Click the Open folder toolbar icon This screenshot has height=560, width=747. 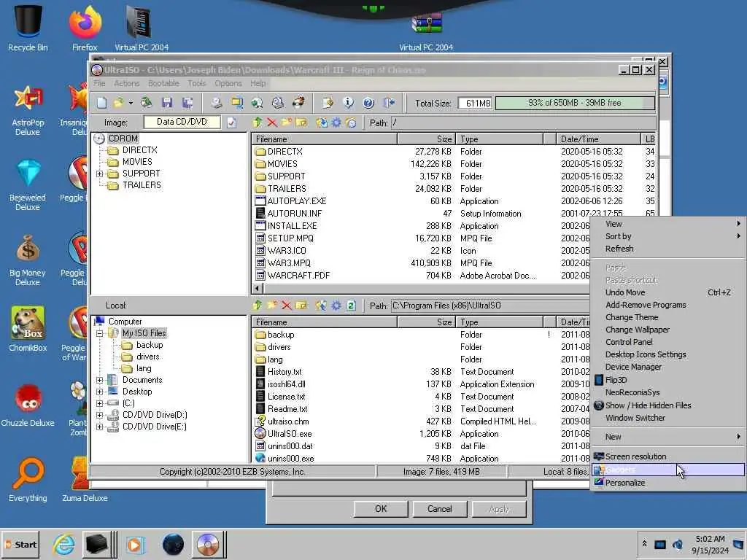pyautogui.click(x=119, y=103)
